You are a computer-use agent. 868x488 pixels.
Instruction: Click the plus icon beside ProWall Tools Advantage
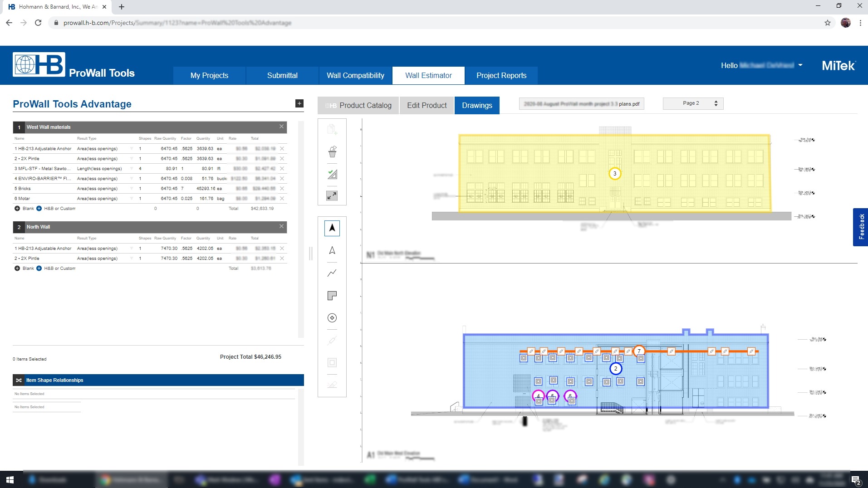tap(299, 103)
